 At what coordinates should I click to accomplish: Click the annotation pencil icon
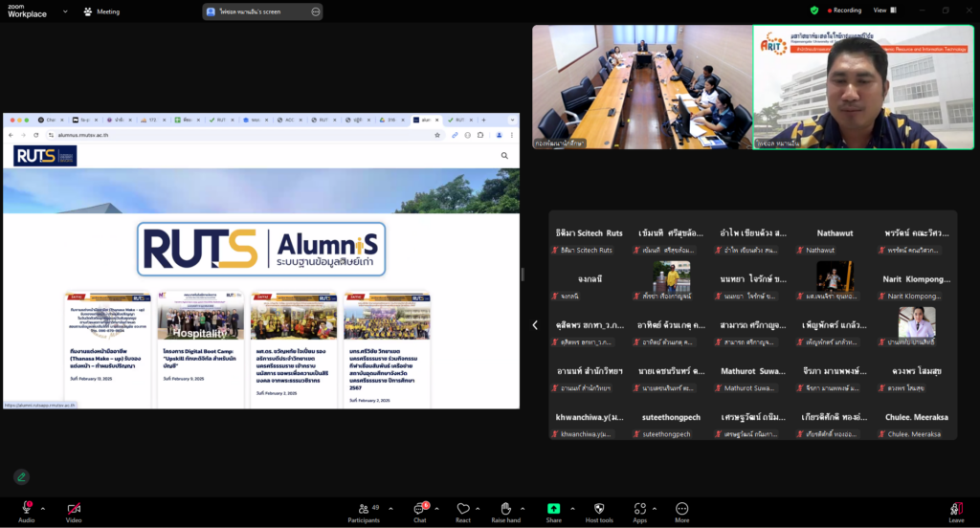pos(21,476)
